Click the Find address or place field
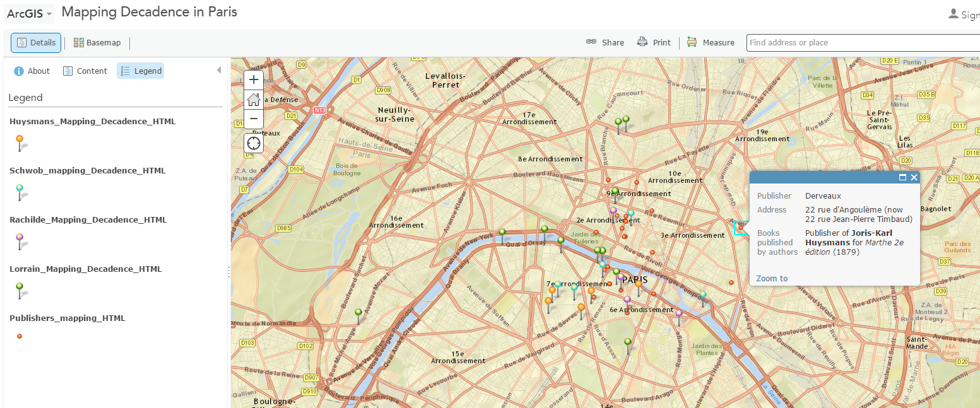The image size is (980, 408). pos(862,43)
